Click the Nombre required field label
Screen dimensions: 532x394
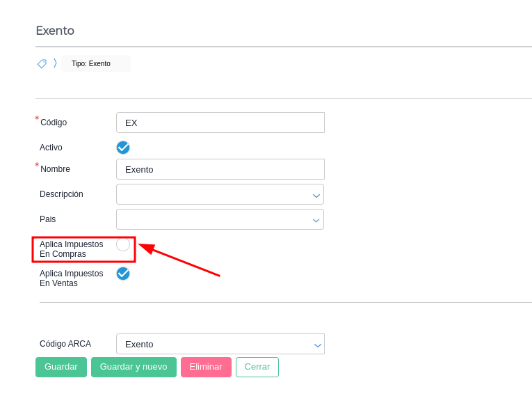(55, 169)
